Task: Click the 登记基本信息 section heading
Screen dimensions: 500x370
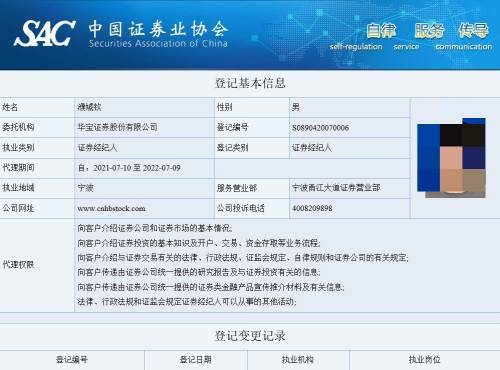Action: pyautogui.click(x=250, y=83)
